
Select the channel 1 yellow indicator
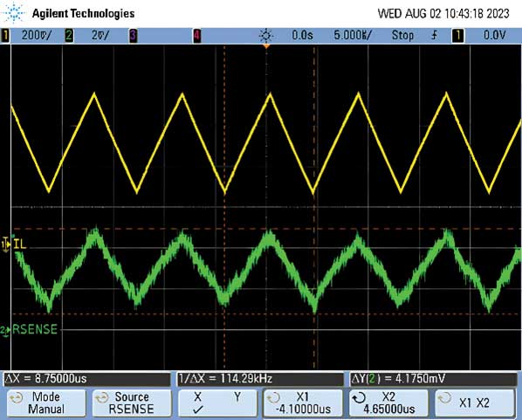tap(5, 35)
